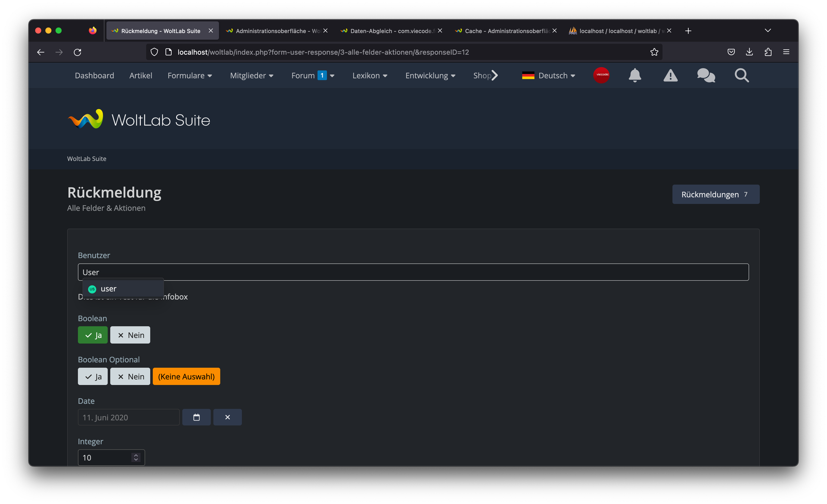Open the date picker calendar icon
This screenshot has height=504, width=827.
coord(196,417)
